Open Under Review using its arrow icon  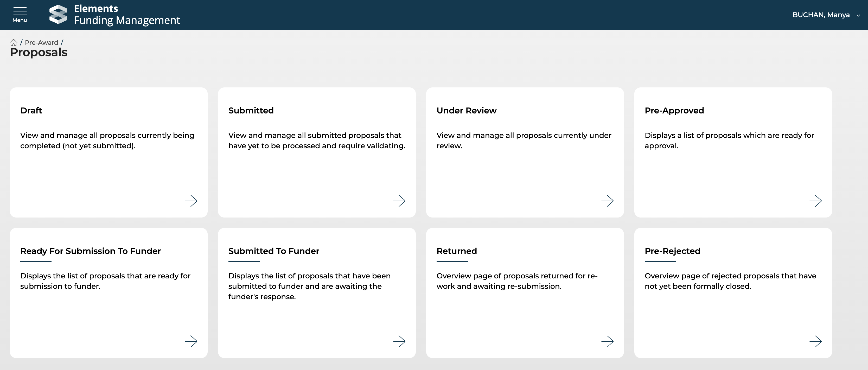(607, 201)
